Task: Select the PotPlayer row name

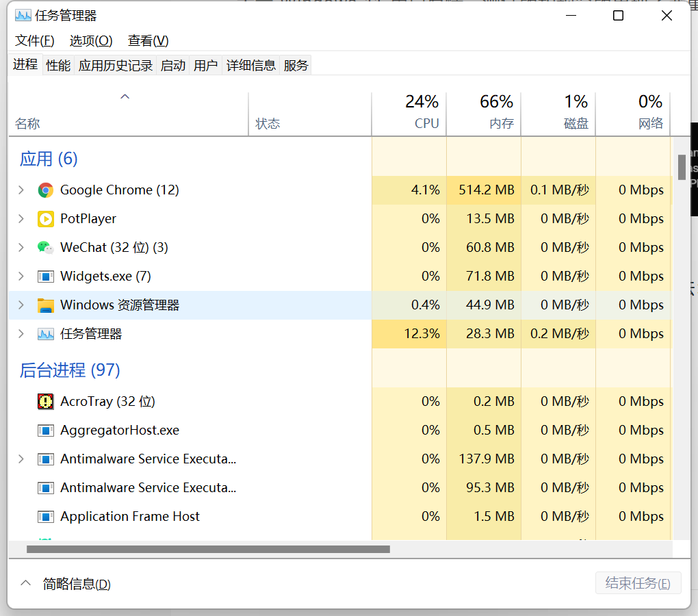Action: pos(88,219)
